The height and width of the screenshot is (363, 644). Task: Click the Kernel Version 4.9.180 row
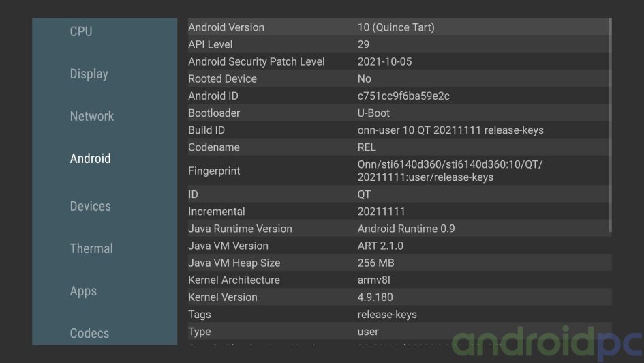click(399, 297)
